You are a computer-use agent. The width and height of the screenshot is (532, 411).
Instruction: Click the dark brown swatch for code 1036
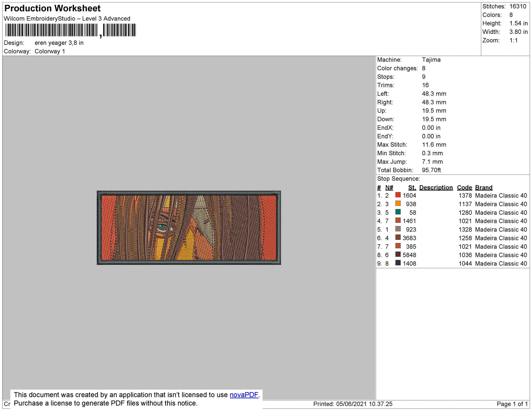398,254
